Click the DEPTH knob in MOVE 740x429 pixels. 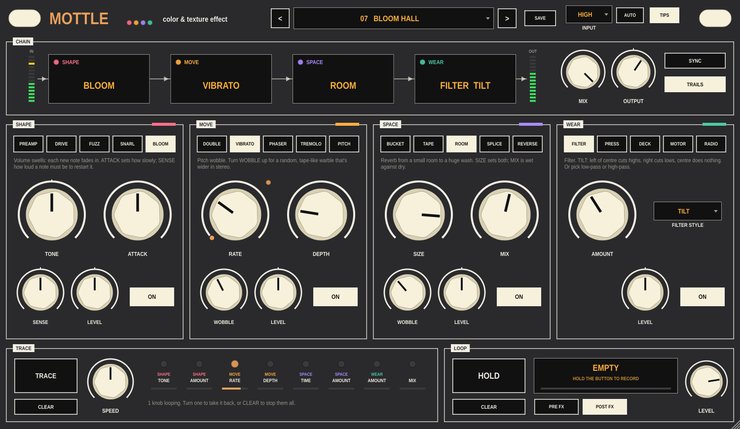point(321,214)
